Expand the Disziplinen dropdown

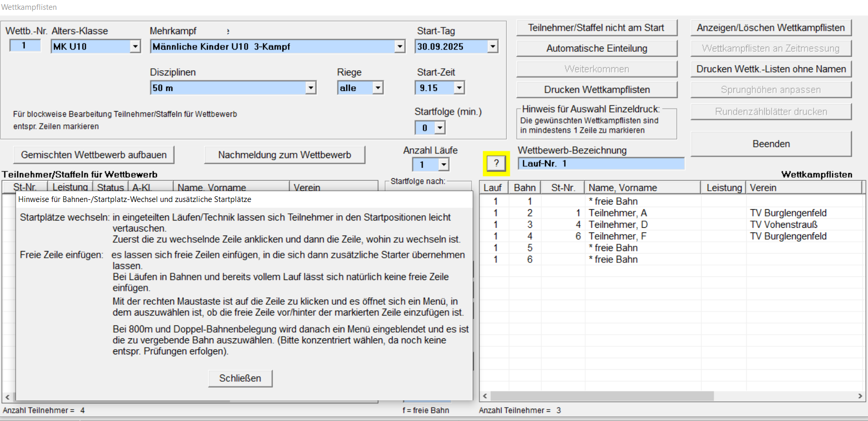click(x=311, y=88)
